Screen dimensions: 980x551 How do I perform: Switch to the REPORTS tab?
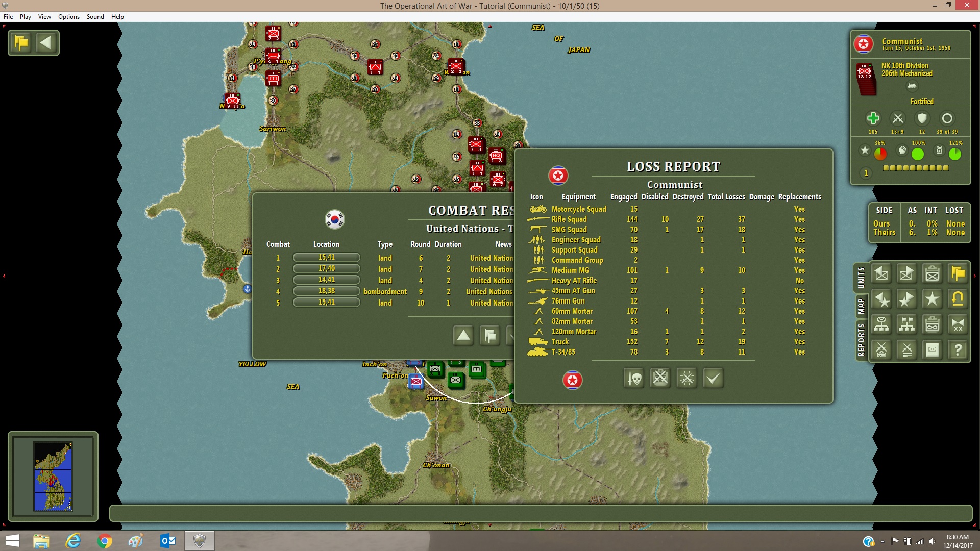tap(861, 340)
